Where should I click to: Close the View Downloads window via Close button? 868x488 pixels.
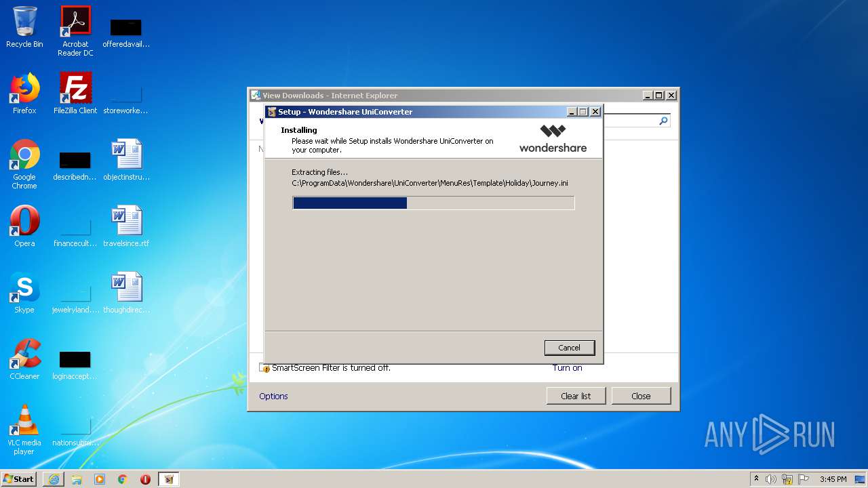coord(641,396)
